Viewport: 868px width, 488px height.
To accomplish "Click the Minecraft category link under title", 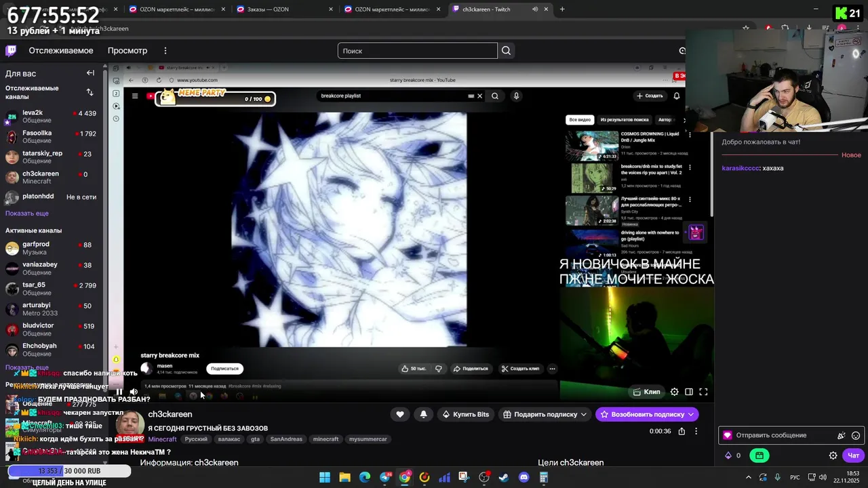I will (162, 439).
